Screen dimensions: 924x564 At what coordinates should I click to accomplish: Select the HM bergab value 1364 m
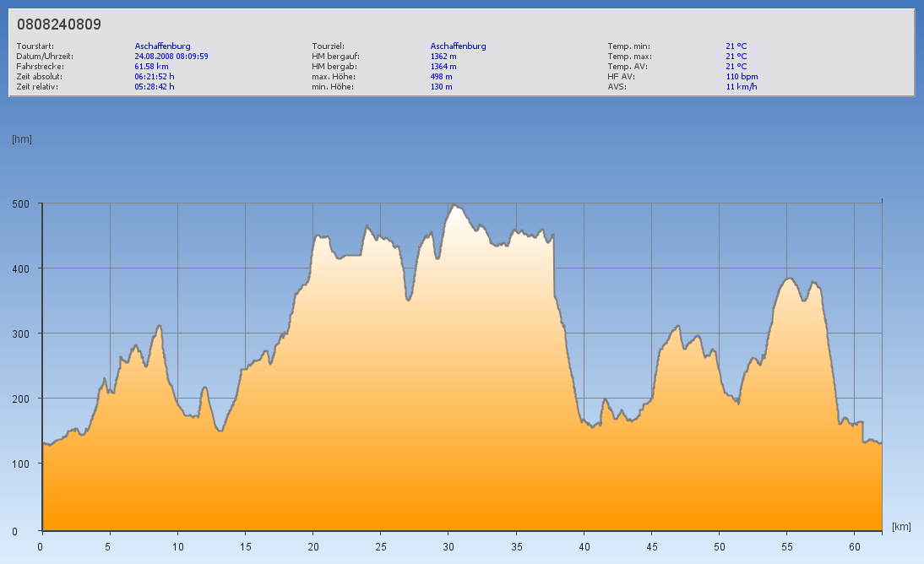(x=443, y=66)
